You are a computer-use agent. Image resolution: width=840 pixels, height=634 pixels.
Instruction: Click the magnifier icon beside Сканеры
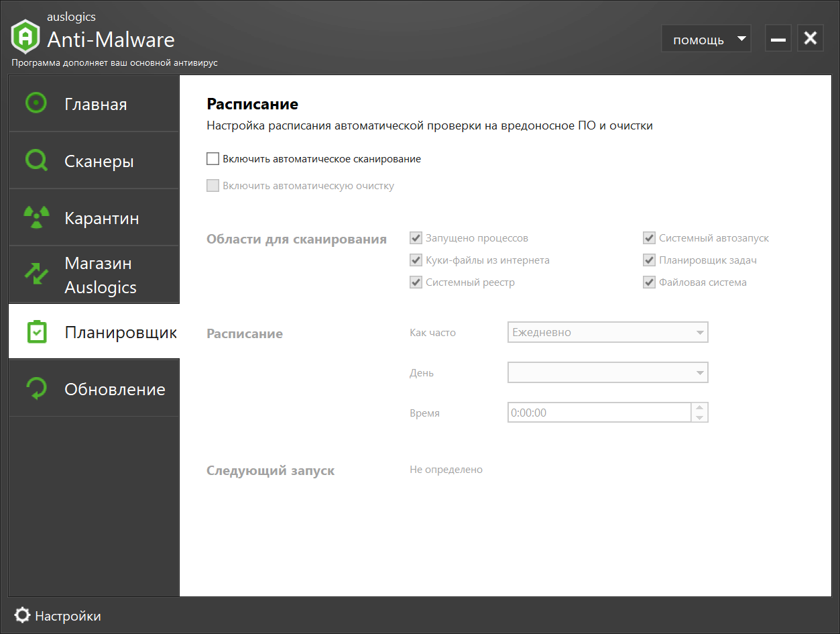point(36,161)
